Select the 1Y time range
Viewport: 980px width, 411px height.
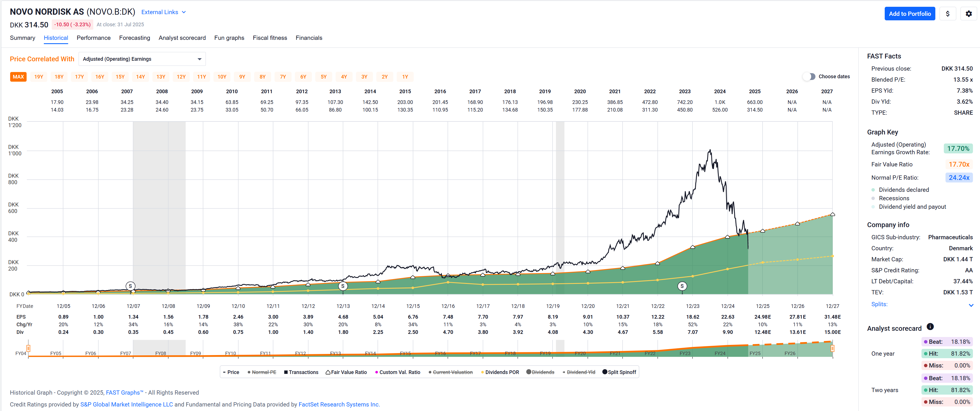(x=405, y=77)
